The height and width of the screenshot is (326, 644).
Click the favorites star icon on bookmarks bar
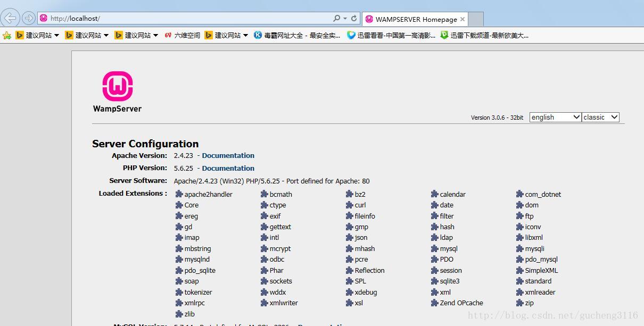pyautogui.click(x=7, y=36)
